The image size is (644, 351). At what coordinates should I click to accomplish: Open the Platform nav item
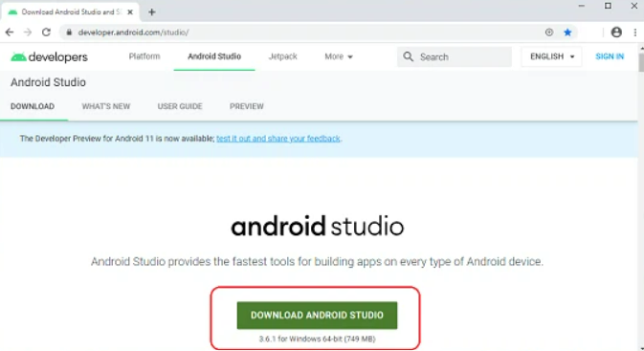(x=144, y=56)
